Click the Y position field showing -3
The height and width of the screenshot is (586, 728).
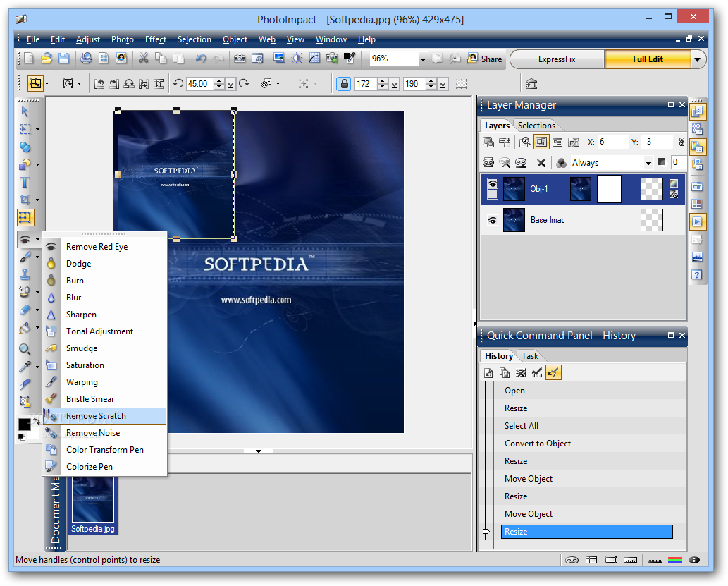pos(657,142)
